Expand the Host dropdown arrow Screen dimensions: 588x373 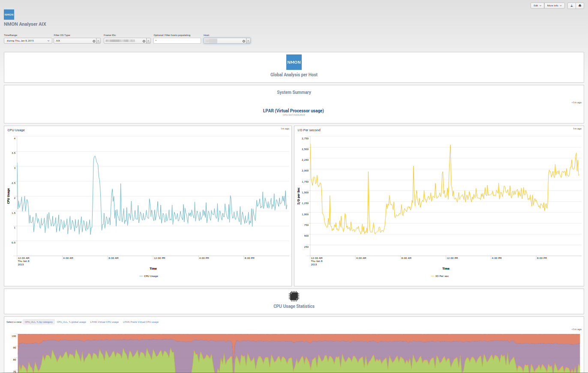249,41
